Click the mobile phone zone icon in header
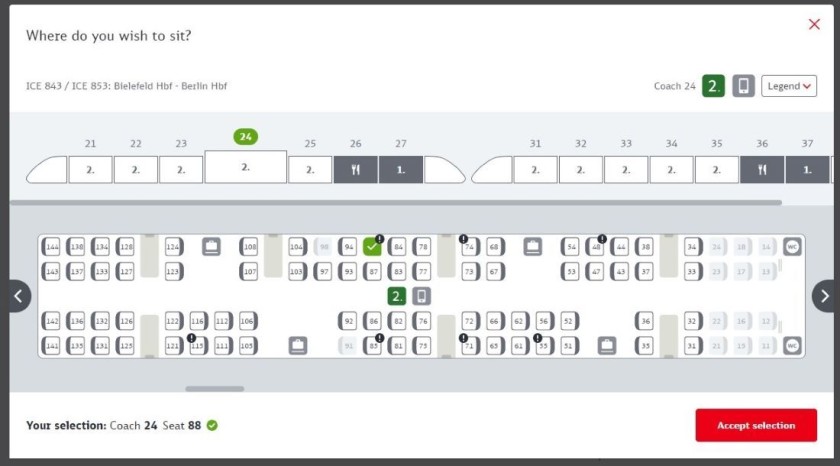 coord(743,86)
